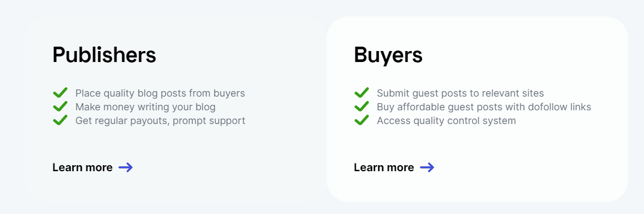
Task: Click text Buy affordable guest posts with dofollow links
Action: [484, 107]
